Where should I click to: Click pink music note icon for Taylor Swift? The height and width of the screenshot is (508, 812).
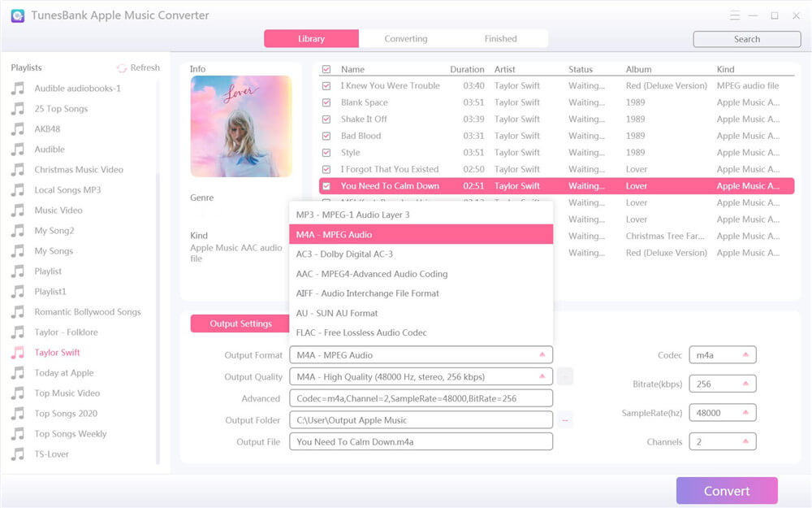[18, 353]
